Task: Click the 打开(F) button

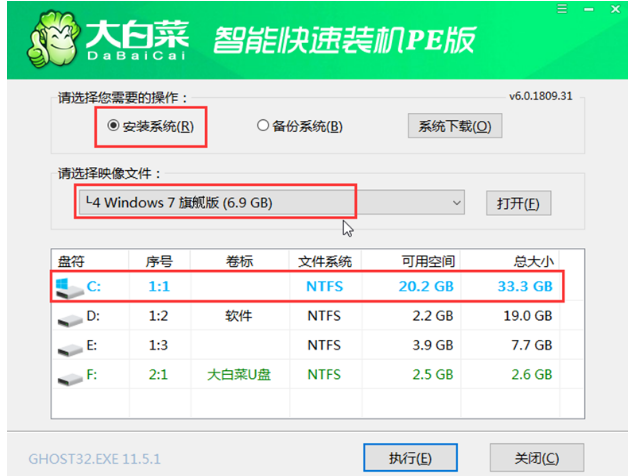Action: click(x=518, y=203)
